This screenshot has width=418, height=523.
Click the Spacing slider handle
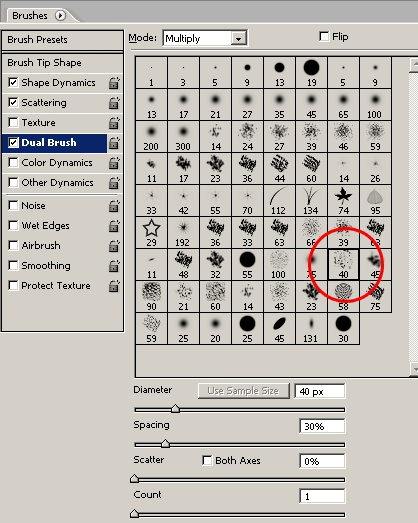[165, 444]
